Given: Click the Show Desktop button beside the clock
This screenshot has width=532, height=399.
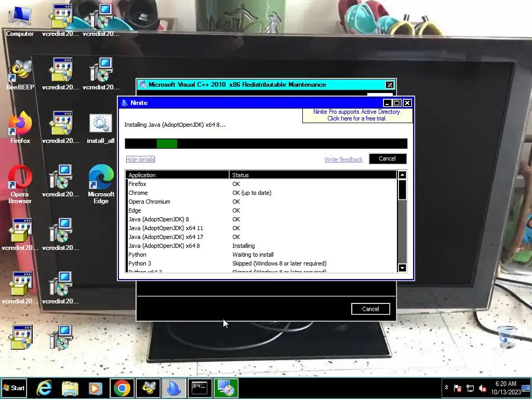Looking at the screenshot, I should pyautogui.click(x=526, y=388).
